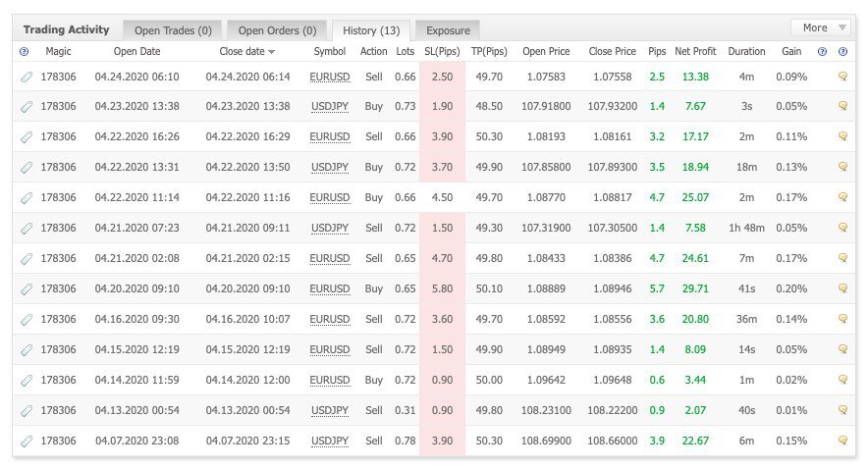868x469 pixels.
Task: Open the comment bubble for the 7.58 net profit trade
Action: [x=842, y=228]
